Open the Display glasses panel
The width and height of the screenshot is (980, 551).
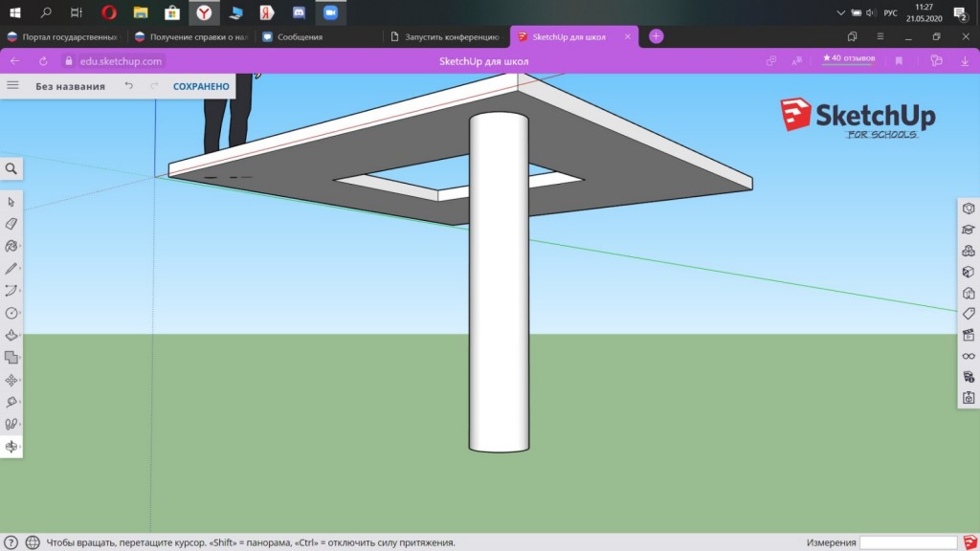click(969, 356)
